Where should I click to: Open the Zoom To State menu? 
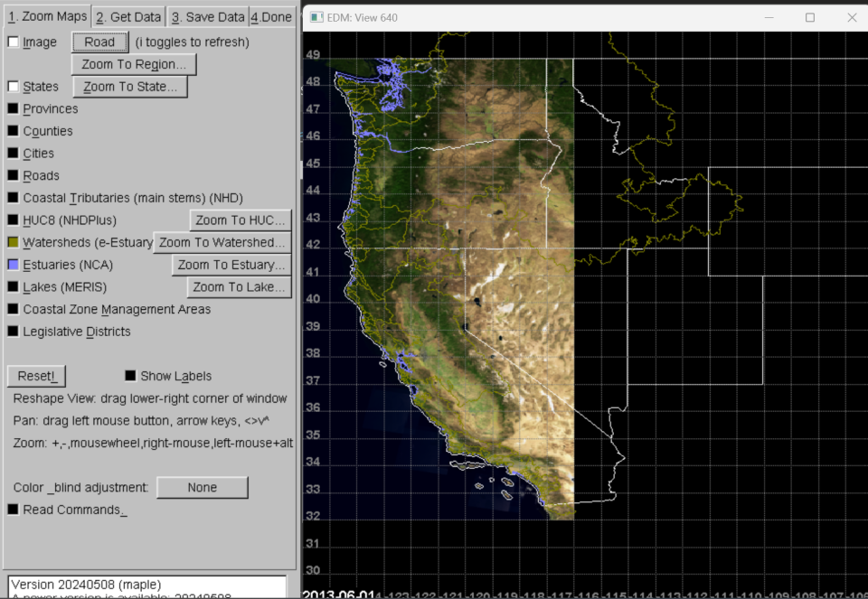click(130, 87)
